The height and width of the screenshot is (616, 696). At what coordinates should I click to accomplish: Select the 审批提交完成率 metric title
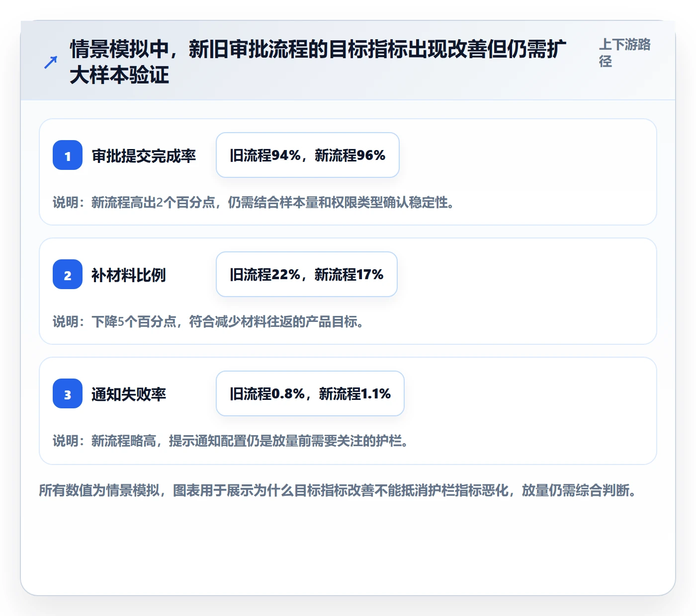144,155
